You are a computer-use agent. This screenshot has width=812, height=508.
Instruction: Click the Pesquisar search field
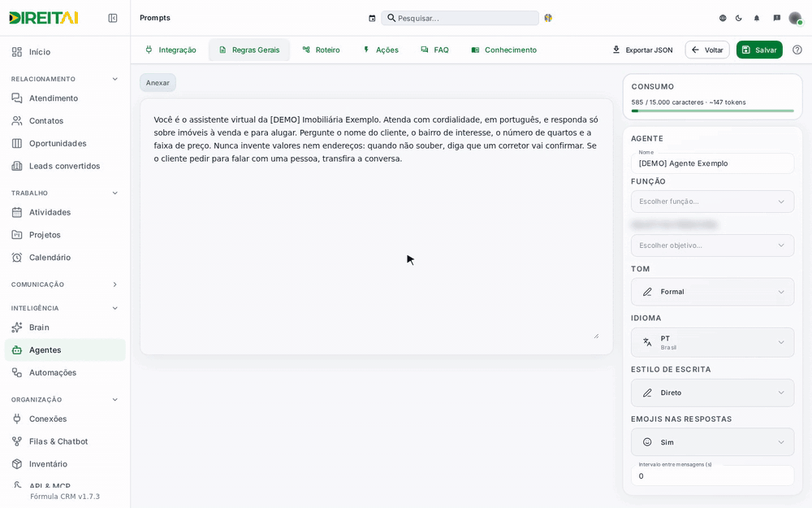point(460,18)
